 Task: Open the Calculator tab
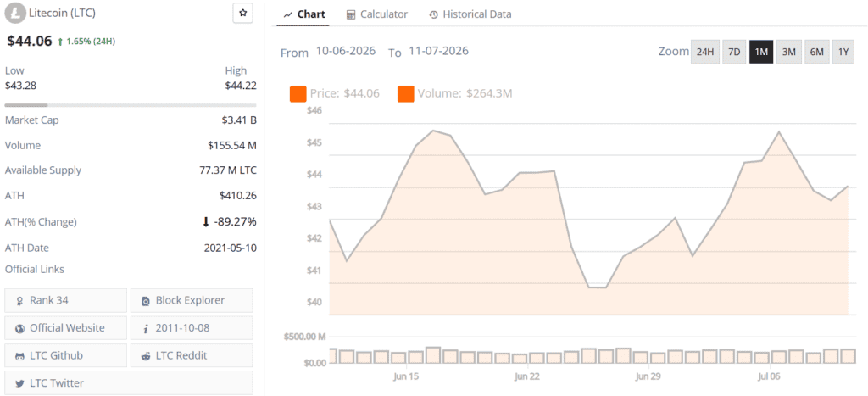point(377,14)
